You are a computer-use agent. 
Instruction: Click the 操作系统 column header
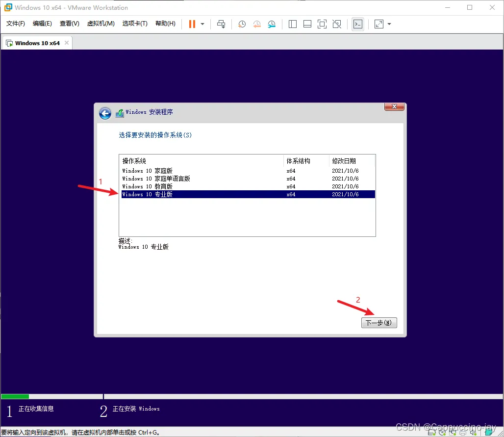pyautogui.click(x=202, y=161)
